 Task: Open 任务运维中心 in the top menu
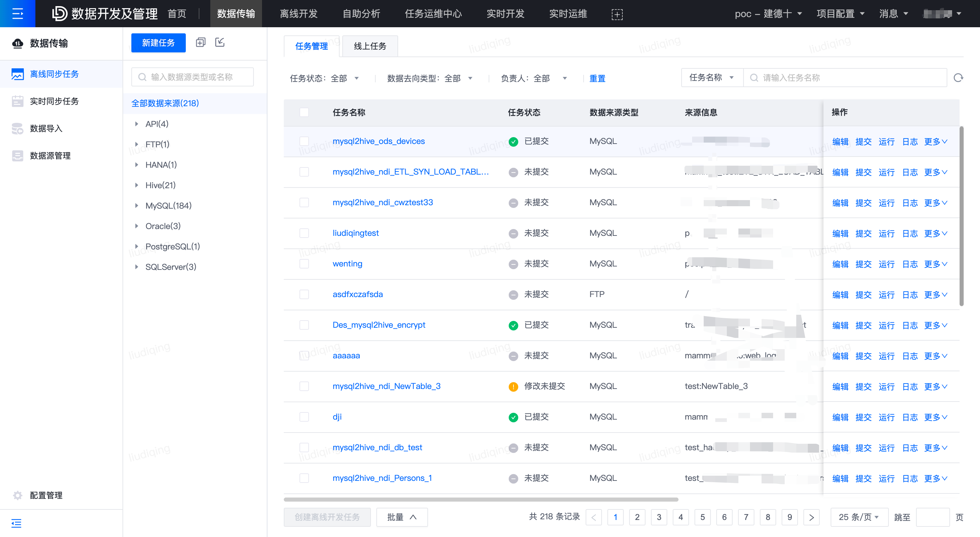click(433, 14)
